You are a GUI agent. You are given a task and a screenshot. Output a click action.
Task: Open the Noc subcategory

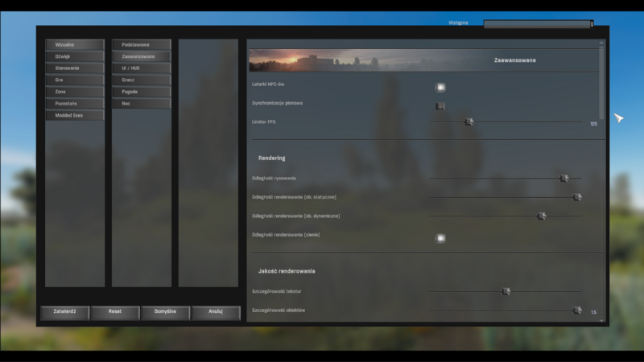click(142, 104)
